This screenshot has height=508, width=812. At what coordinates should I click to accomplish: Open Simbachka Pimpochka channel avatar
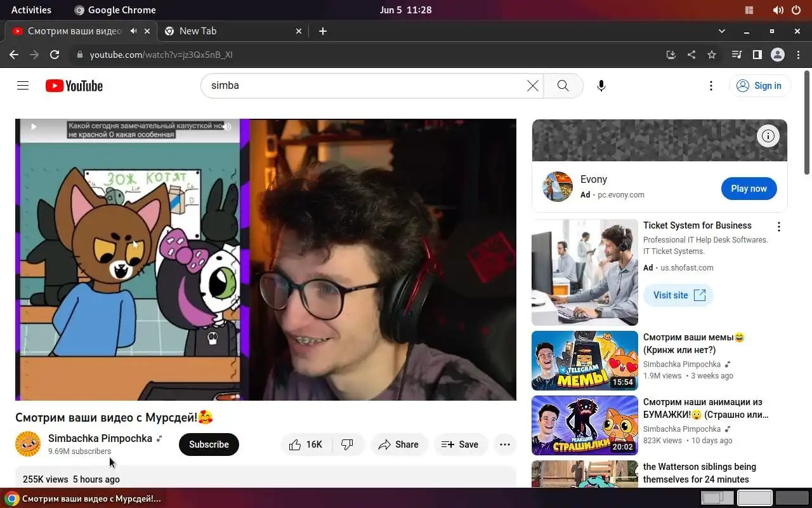(x=28, y=444)
